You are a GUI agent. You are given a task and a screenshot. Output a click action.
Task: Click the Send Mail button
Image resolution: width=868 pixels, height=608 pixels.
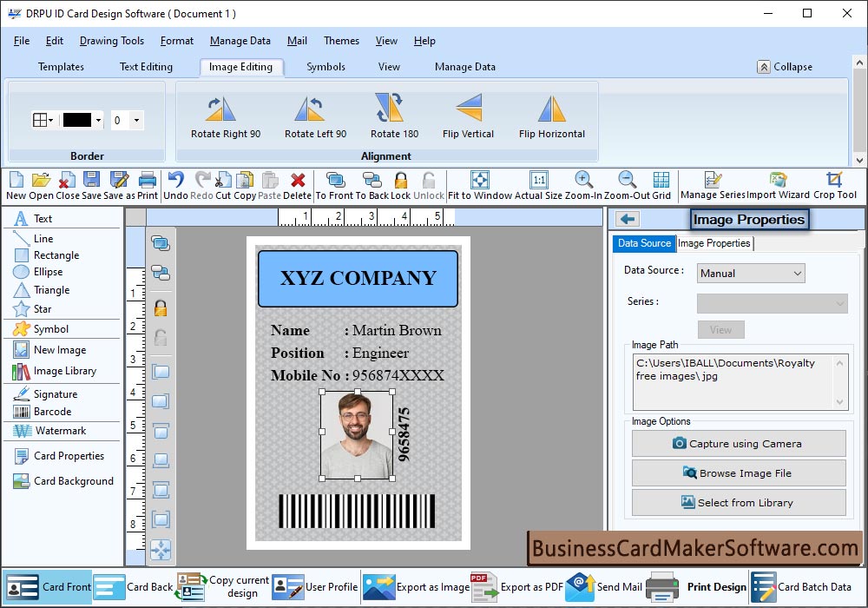pyautogui.click(x=604, y=587)
